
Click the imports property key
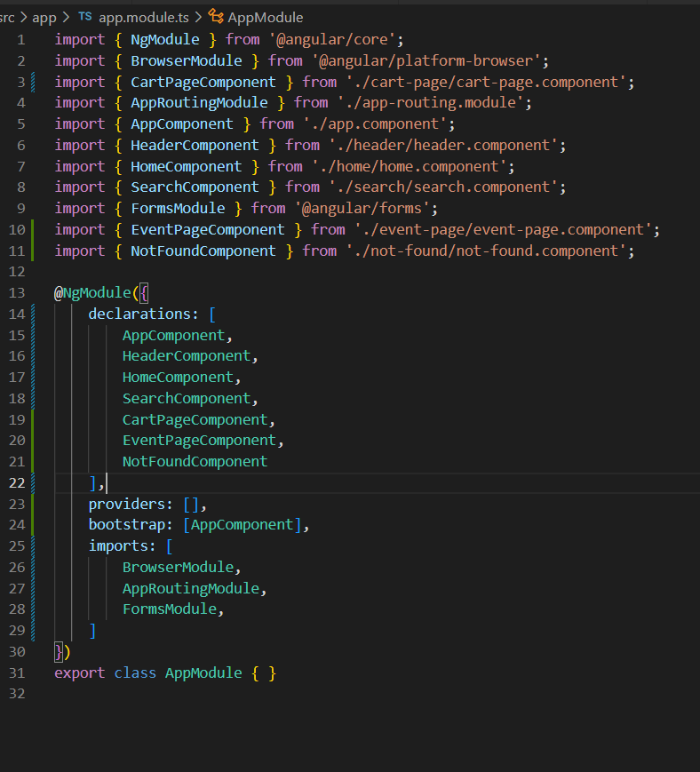pyautogui.click(x=118, y=546)
